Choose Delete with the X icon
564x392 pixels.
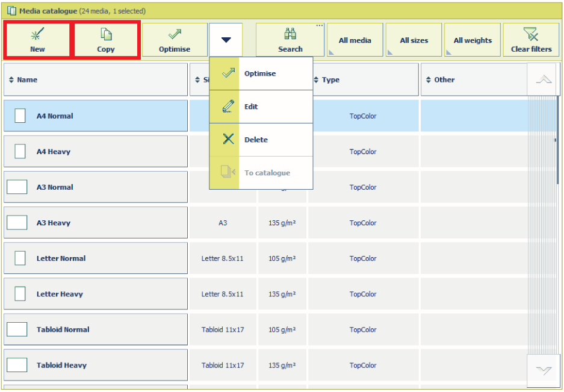click(228, 140)
